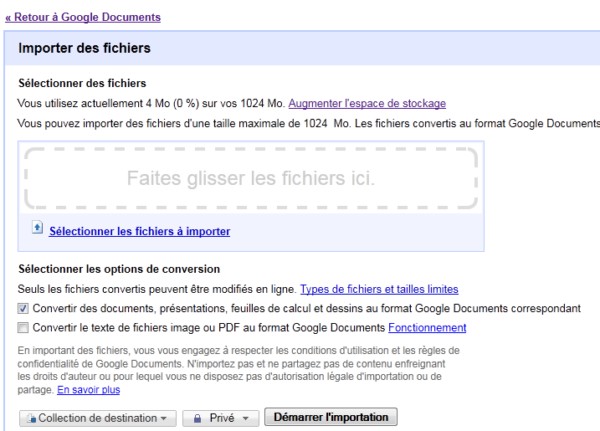Enable the image or PDF text conversion checkbox
This screenshot has height=431, width=600.
pos(24,327)
